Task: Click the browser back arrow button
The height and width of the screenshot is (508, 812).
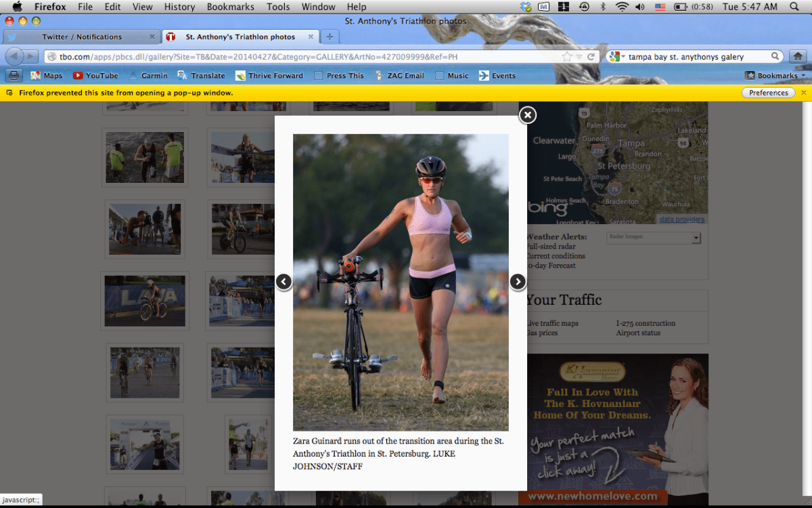Action: [x=15, y=56]
